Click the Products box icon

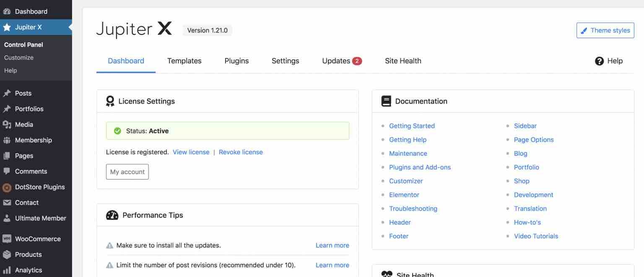pyautogui.click(x=7, y=255)
